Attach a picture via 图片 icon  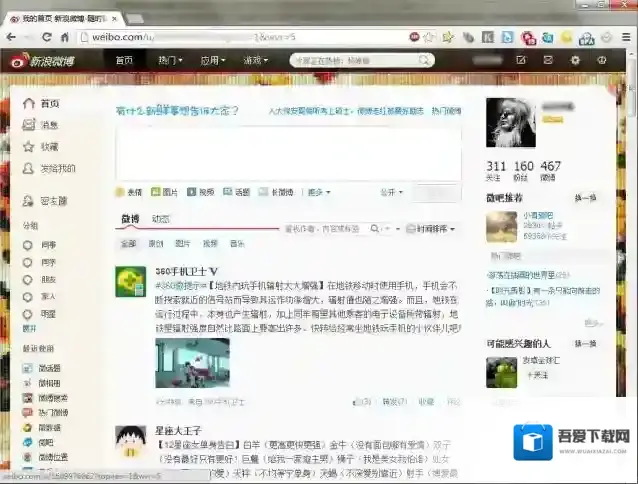click(x=164, y=192)
